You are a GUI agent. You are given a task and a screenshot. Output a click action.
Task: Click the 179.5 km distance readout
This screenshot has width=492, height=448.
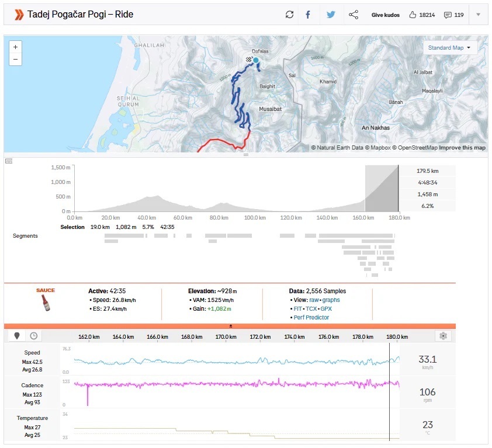point(427,171)
